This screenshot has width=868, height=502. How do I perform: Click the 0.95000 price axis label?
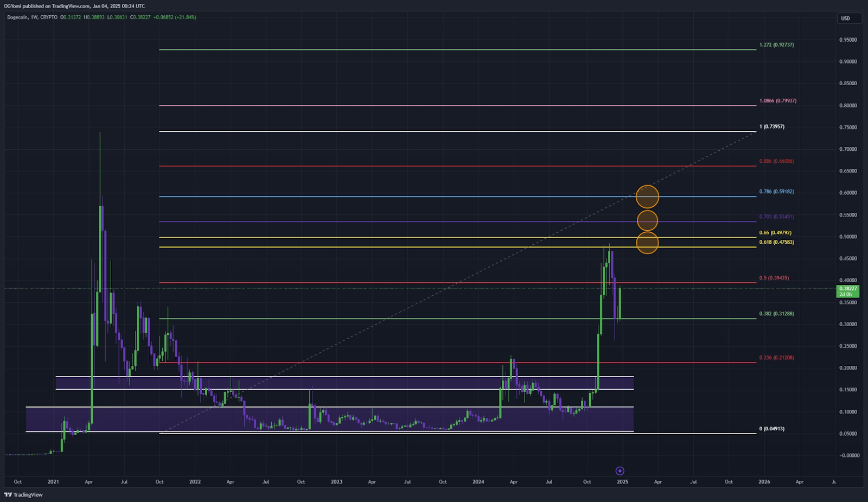click(x=848, y=40)
